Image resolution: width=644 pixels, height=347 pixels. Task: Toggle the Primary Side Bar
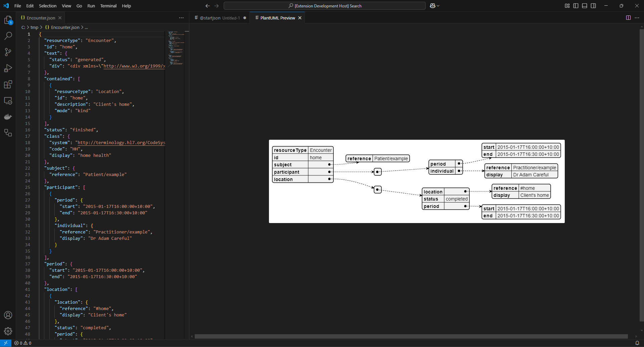pos(576,6)
